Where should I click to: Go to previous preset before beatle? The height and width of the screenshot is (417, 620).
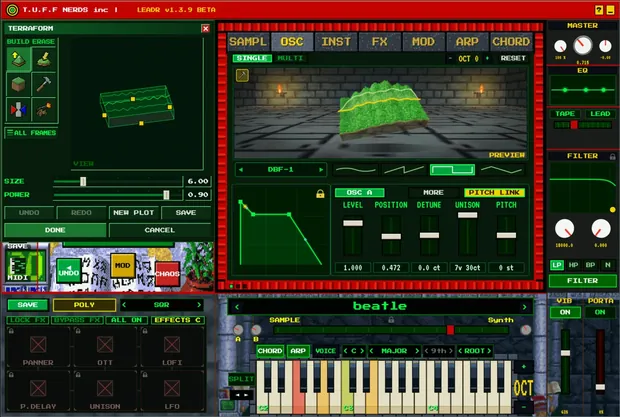point(237,307)
